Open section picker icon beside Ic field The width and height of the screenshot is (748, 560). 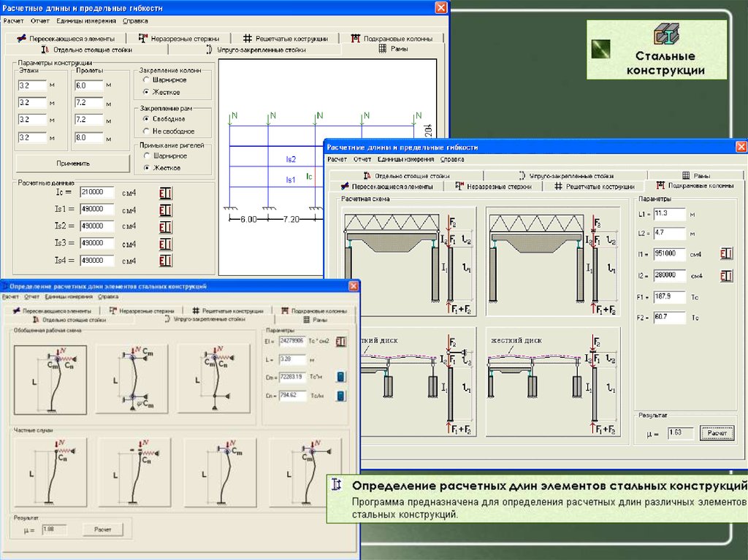166,193
